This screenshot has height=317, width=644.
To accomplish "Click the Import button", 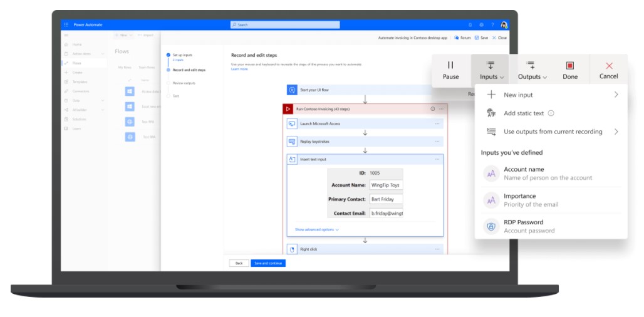I will pos(145,35).
